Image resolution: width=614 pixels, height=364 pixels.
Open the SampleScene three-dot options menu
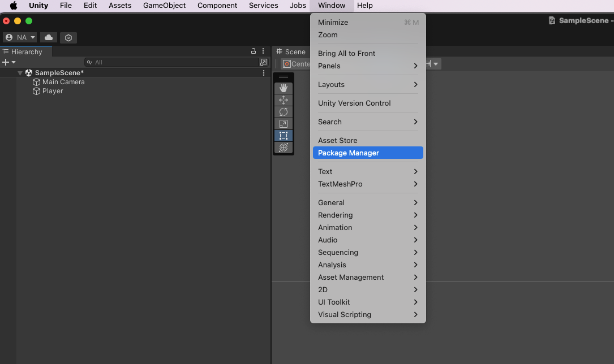pos(264,73)
